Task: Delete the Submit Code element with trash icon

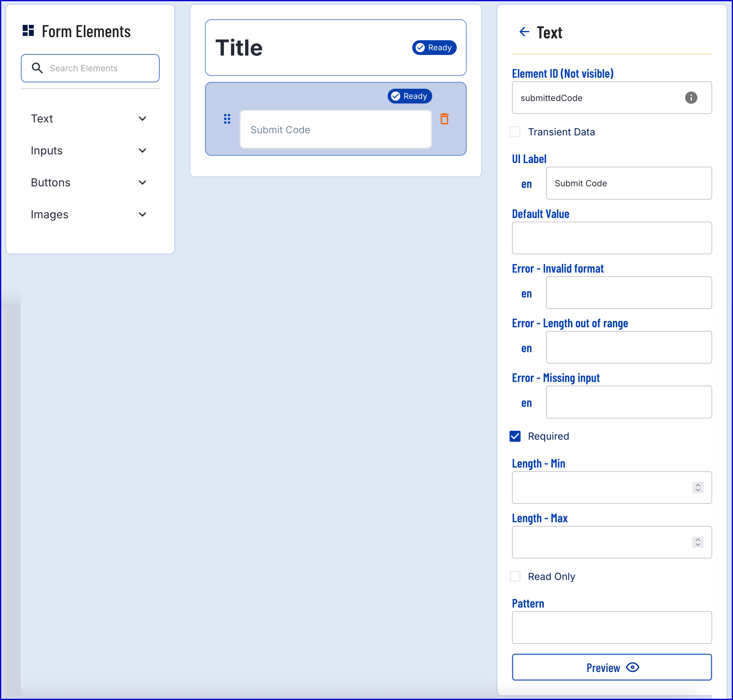Action: click(444, 119)
